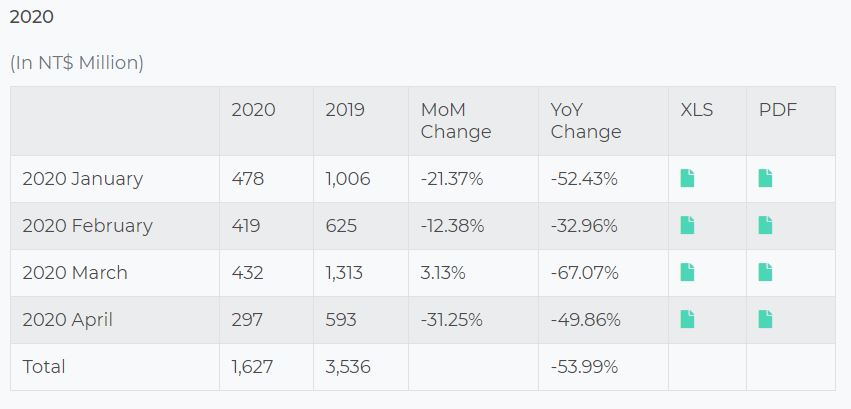Click the 2020 column header
The image size is (851, 409).
[x=253, y=110]
